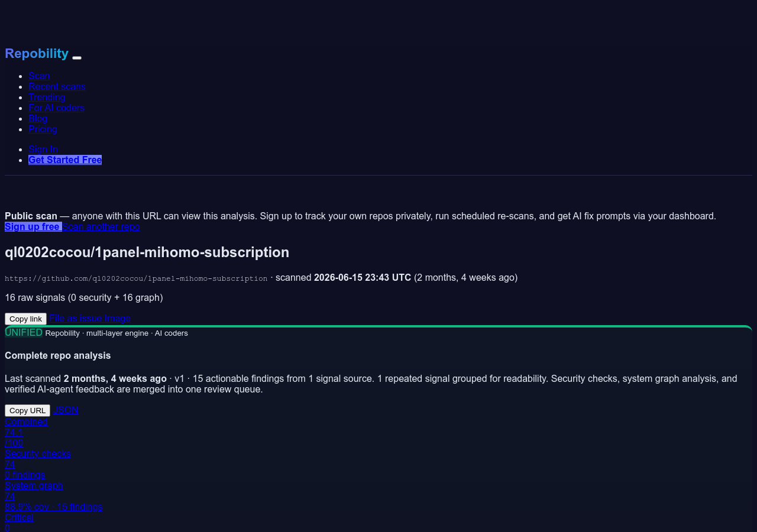
Task: Click the Repobility logo link
Action: click(37, 53)
